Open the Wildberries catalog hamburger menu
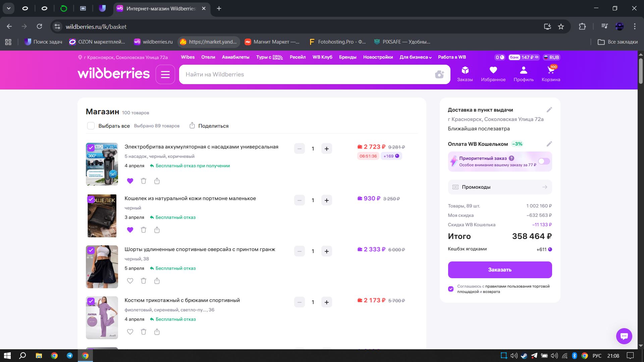644x362 pixels. tap(165, 74)
